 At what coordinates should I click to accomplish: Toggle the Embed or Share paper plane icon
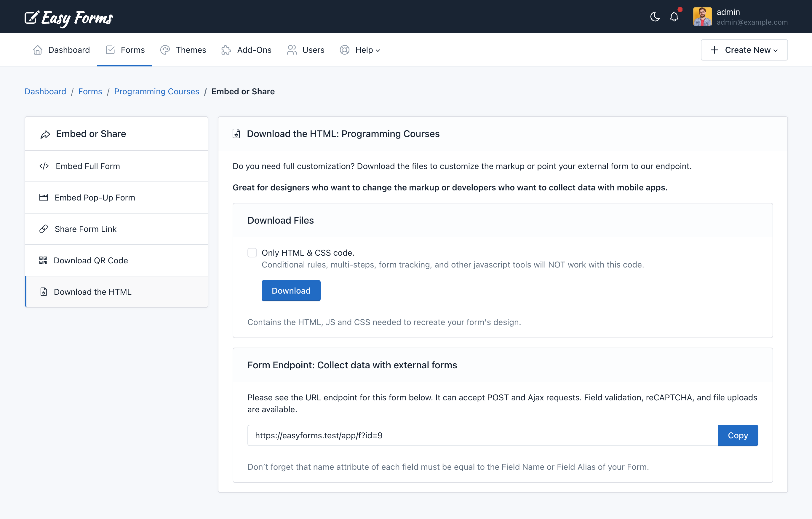click(45, 134)
